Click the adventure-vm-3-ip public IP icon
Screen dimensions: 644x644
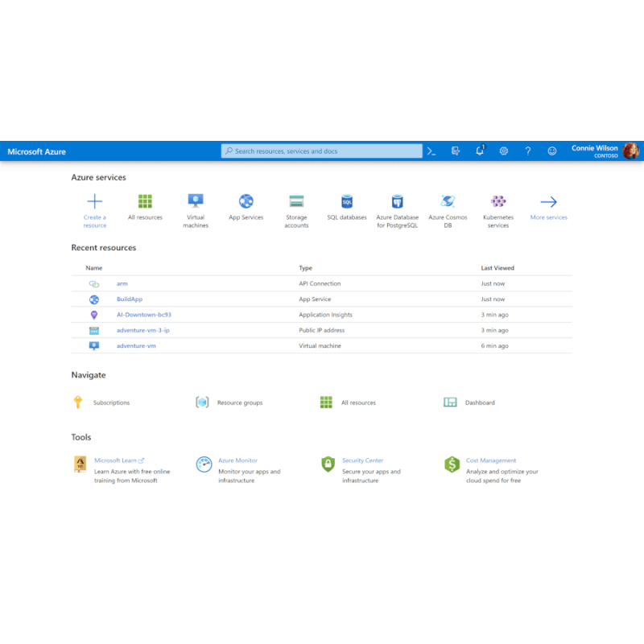(x=94, y=331)
